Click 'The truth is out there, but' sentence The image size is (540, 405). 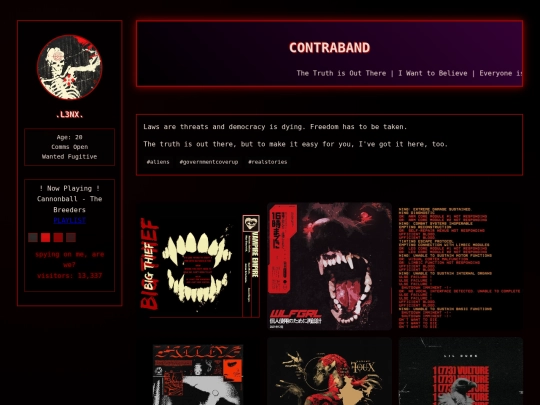click(295, 144)
